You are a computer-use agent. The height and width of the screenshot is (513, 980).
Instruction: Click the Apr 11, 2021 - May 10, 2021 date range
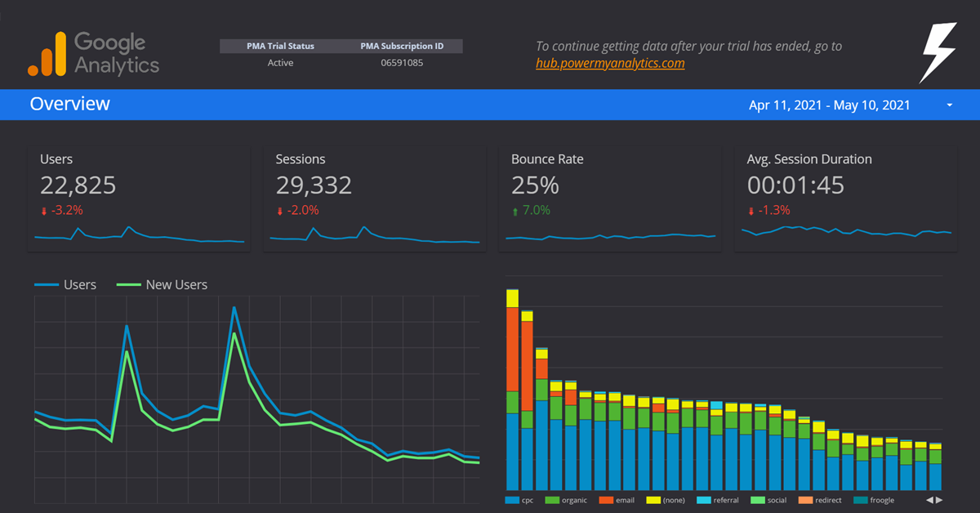[829, 105]
